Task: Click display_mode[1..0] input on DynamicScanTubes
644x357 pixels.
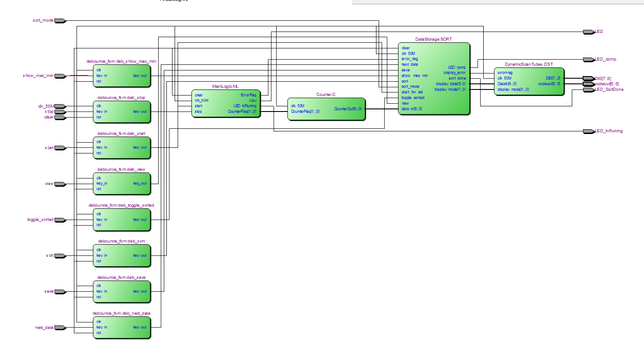Action: click(513, 89)
